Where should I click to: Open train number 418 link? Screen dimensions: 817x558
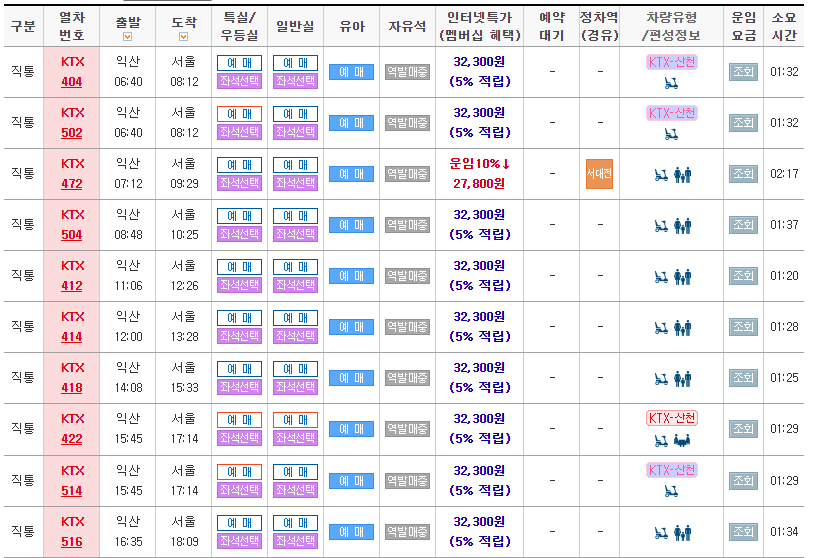click(x=71, y=388)
